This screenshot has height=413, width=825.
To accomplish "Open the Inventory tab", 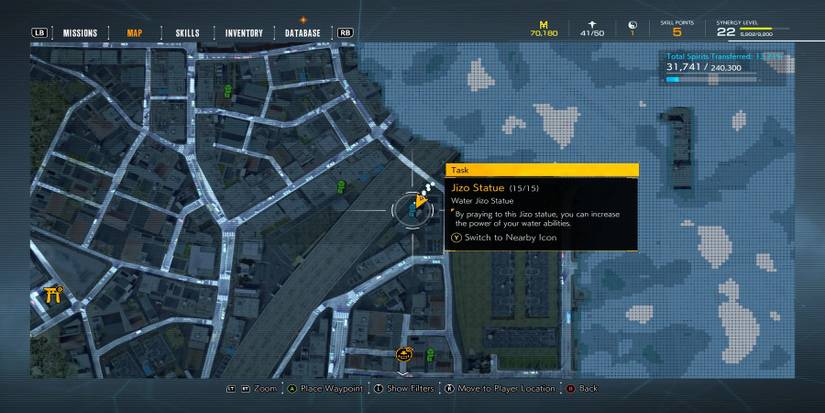I will (244, 33).
